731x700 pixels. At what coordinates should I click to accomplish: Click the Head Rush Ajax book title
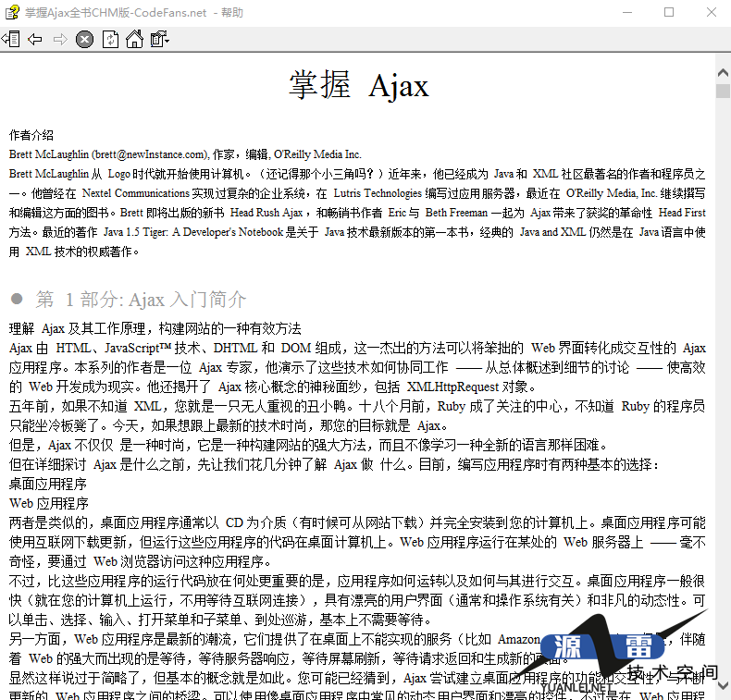click(266, 213)
